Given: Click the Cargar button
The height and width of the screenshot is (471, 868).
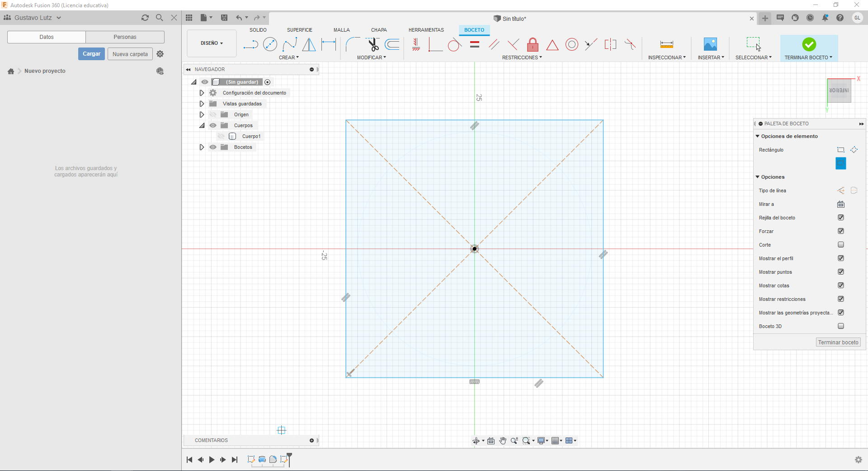Looking at the screenshot, I should 92,54.
